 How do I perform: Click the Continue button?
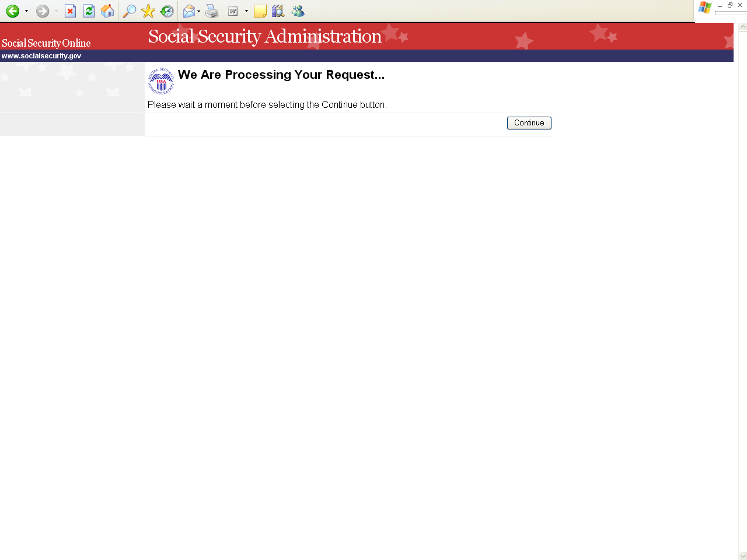click(529, 123)
